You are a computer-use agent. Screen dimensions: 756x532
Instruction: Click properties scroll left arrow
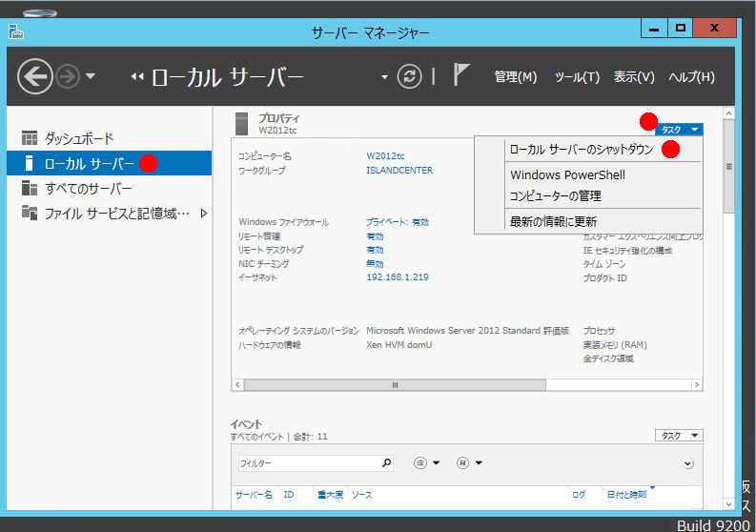click(x=237, y=385)
